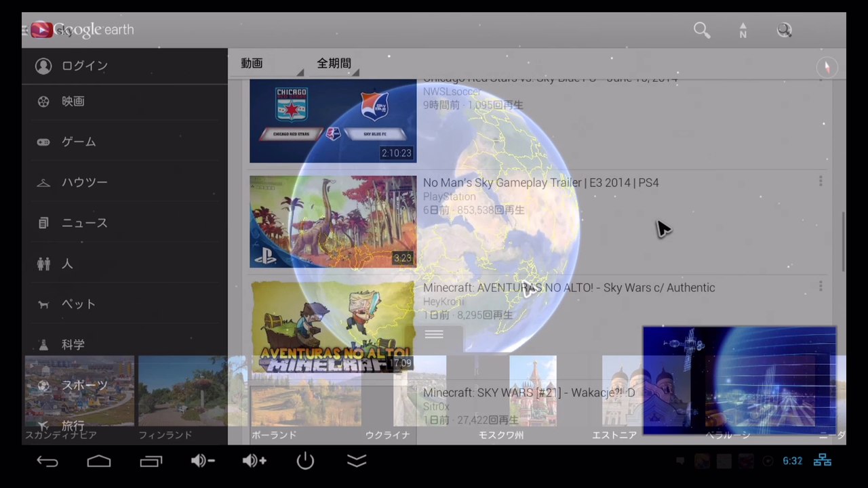Select the ポーランド gallery thumbnail

click(x=305, y=391)
